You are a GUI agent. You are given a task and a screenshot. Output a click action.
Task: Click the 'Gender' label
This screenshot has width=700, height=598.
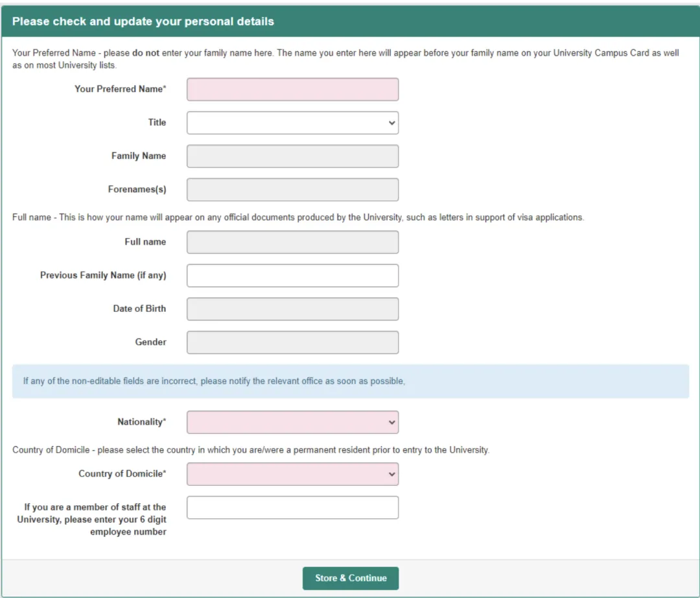click(150, 342)
